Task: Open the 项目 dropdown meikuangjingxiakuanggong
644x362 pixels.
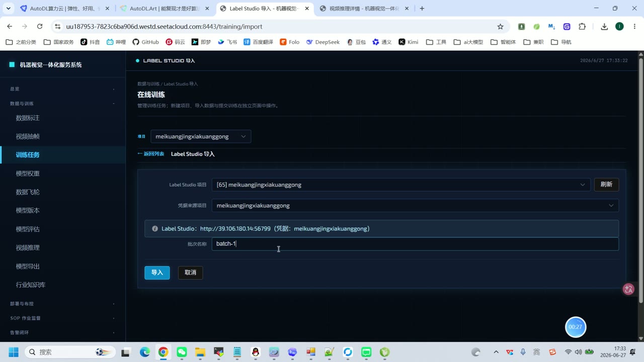Action: tap(201, 136)
